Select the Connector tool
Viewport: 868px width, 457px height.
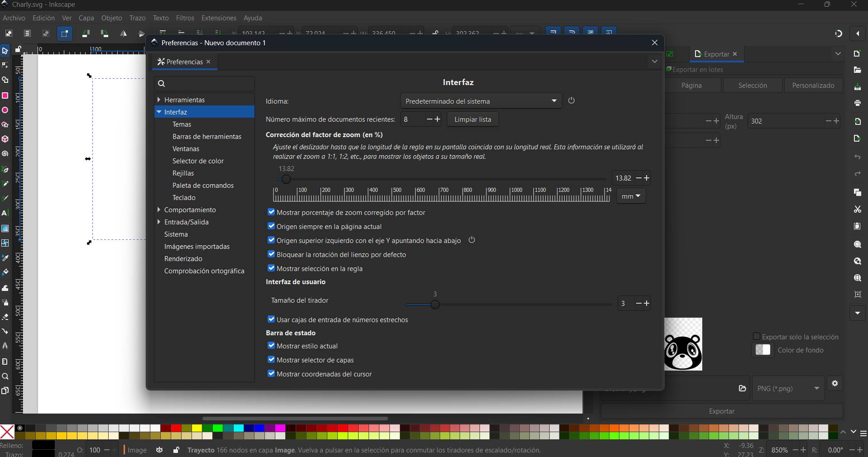point(5,331)
